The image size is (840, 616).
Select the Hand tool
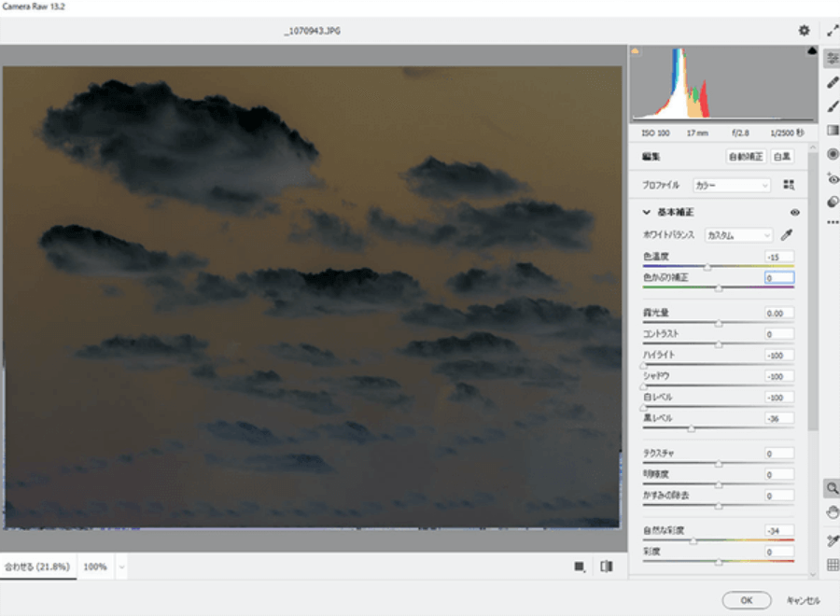[832, 512]
